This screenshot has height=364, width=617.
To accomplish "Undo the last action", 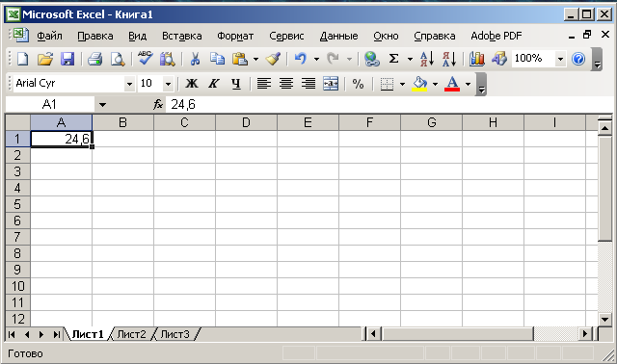I will 301,59.
